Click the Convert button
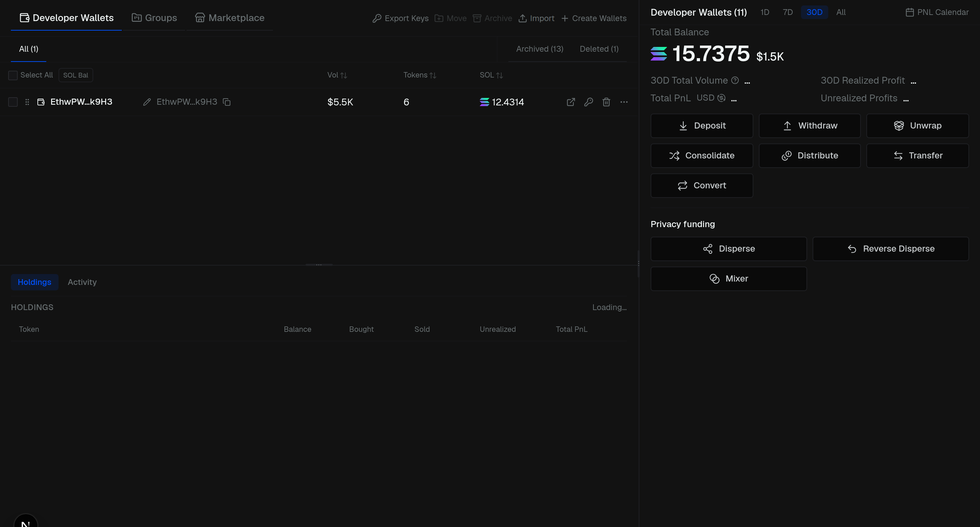The image size is (980, 527). tap(702, 186)
